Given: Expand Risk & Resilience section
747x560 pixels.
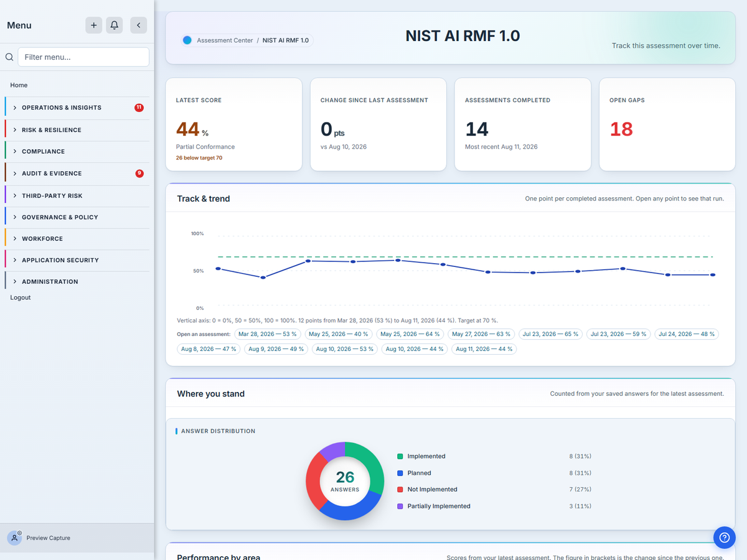Looking at the screenshot, I should pos(77,130).
